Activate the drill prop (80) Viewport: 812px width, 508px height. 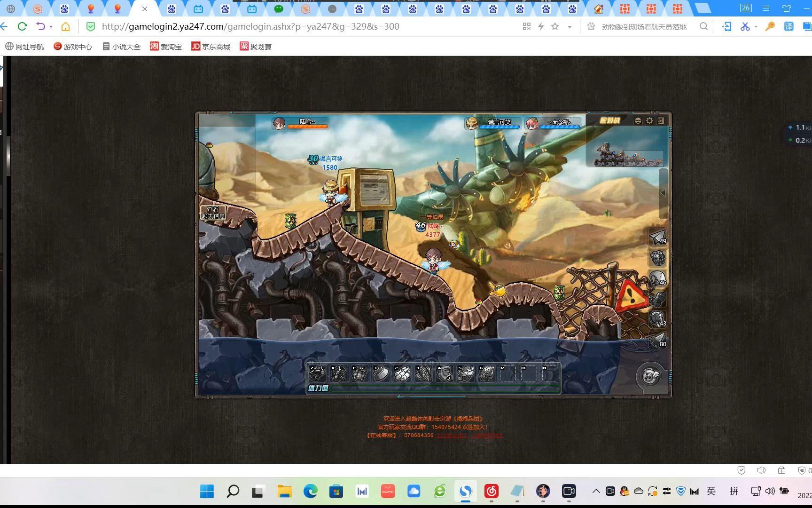[657, 340]
